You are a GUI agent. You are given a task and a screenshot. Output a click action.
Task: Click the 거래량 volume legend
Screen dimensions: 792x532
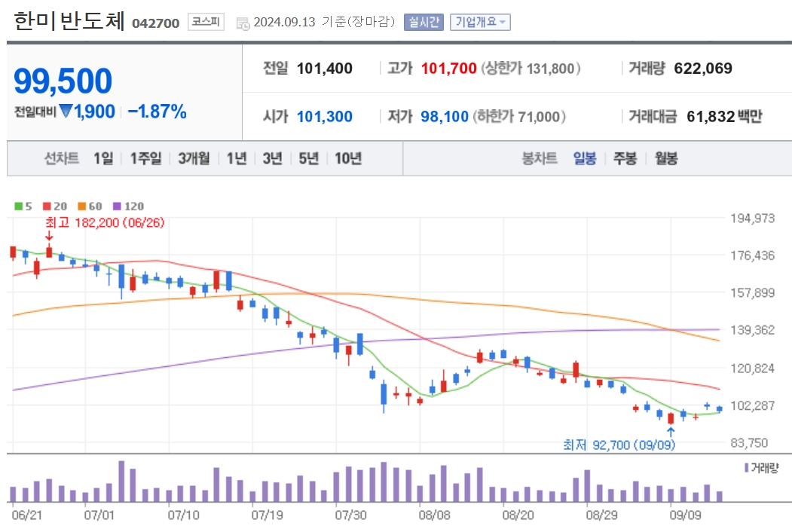762,468
